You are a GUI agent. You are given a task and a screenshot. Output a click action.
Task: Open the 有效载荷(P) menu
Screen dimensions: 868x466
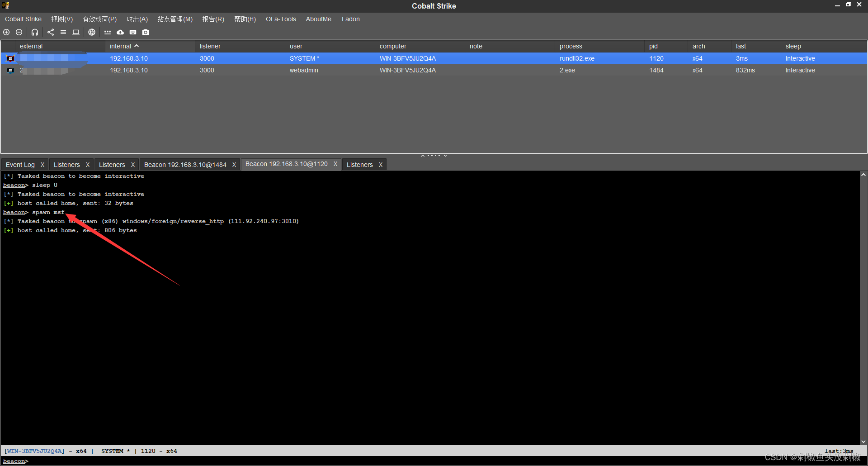[99, 19]
